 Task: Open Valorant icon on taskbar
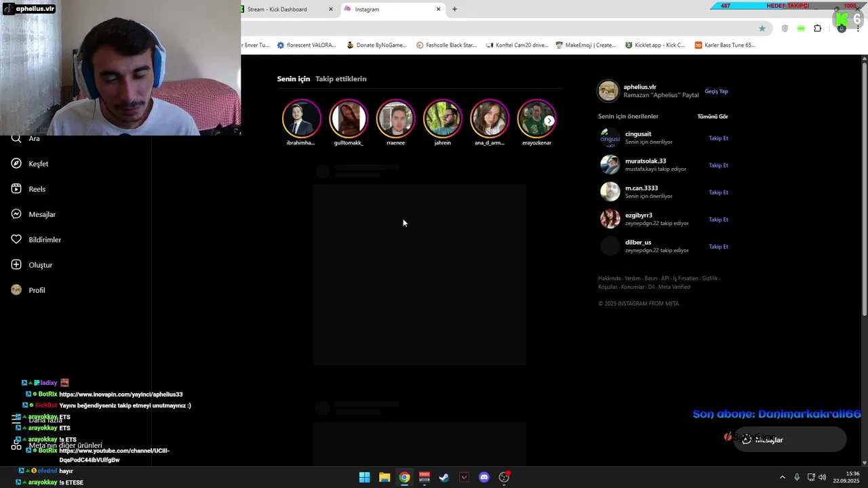pyautogui.click(x=464, y=477)
